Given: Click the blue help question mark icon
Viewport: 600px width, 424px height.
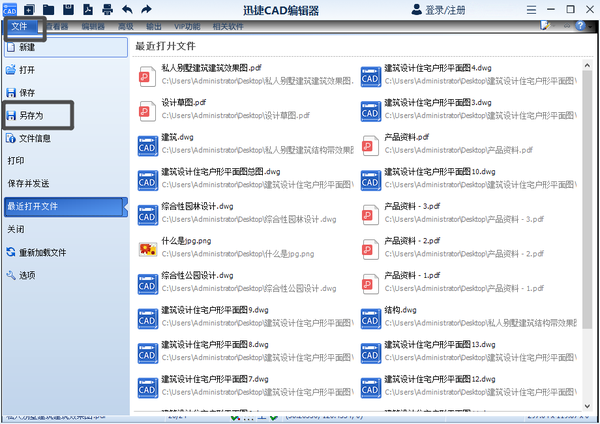Looking at the screenshot, I should pyautogui.click(x=580, y=26).
